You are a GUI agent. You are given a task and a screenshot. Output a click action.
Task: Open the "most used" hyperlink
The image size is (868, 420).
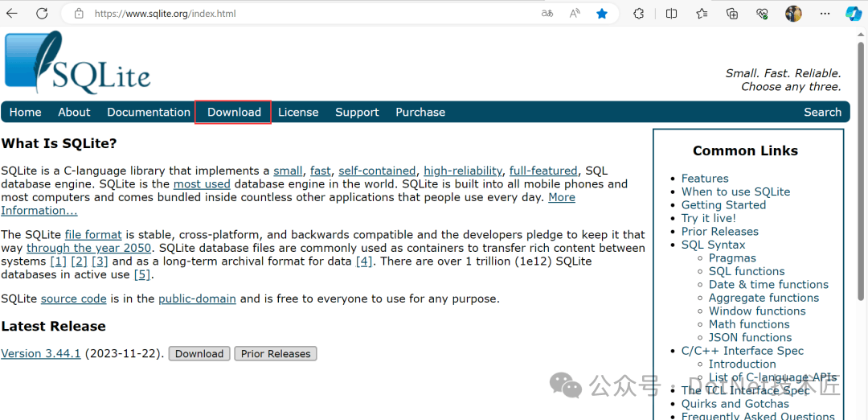pos(202,184)
